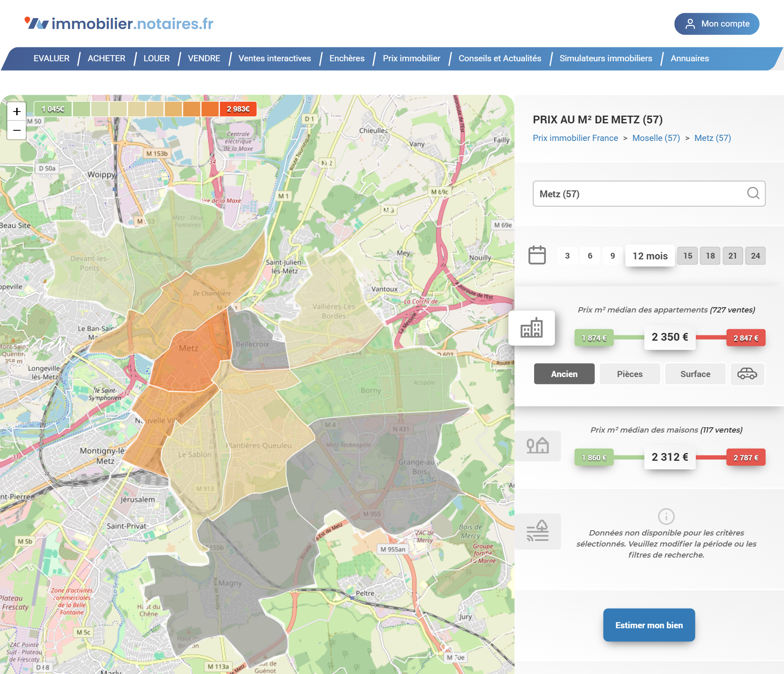Screen dimensions: 784x674
Task: Click the 1 045€ lowest legend swatch
Action: (x=53, y=109)
